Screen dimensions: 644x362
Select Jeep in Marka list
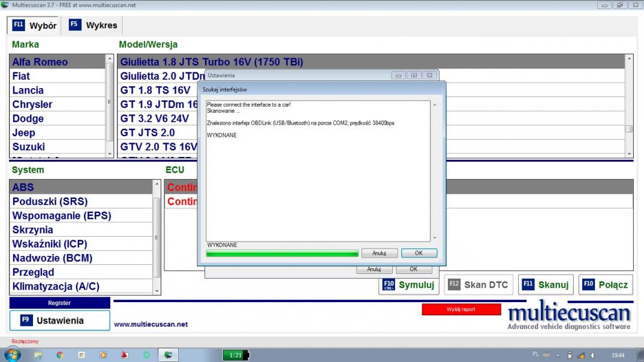point(58,132)
